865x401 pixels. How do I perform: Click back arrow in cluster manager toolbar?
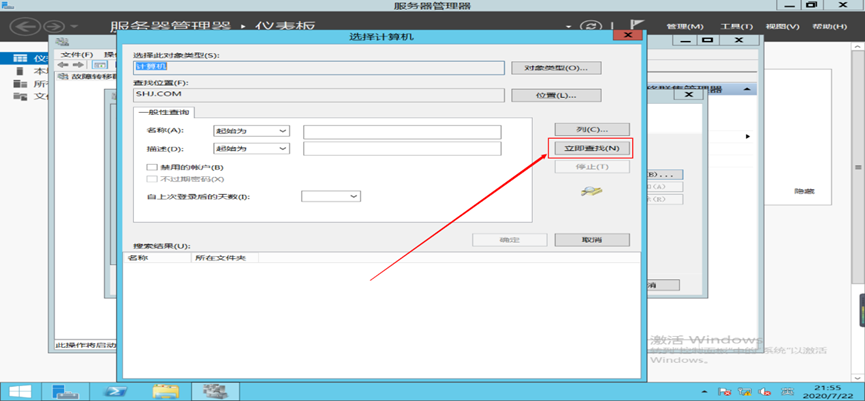point(62,65)
